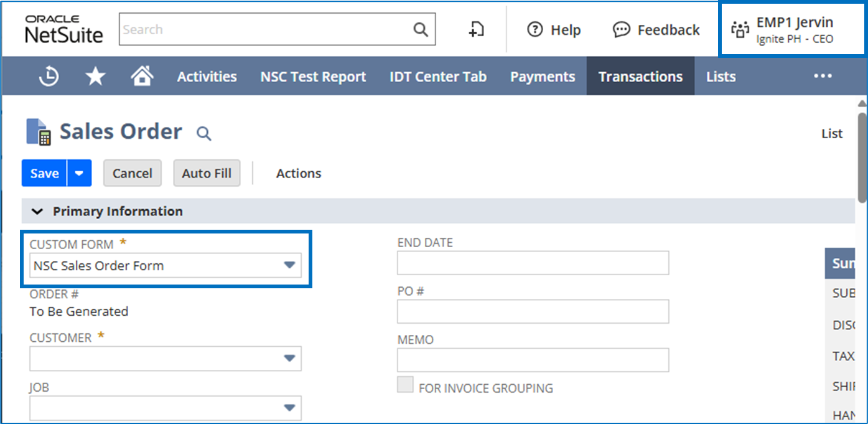Tick the For Invoice Grouping checkbox
Image resolution: width=868 pixels, height=424 pixels.
point(405,385)
